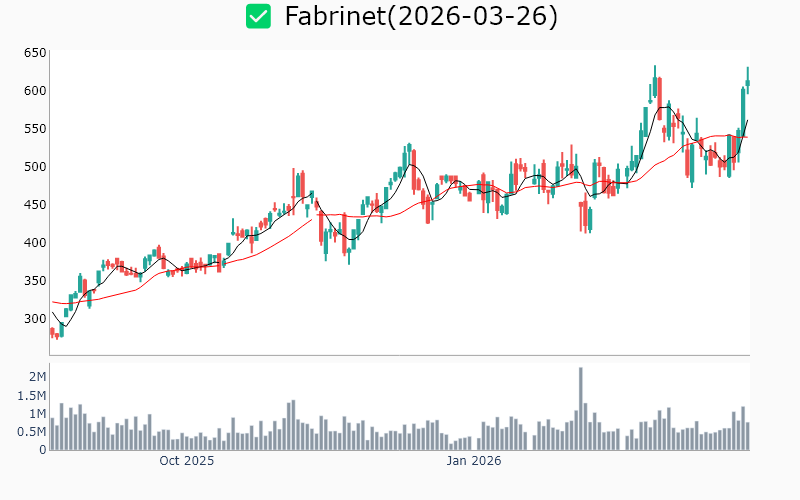Click the 650 price axis label
The height and width of the screenshot is (500, 800).
pyautogui.click(x=35, y=52)
